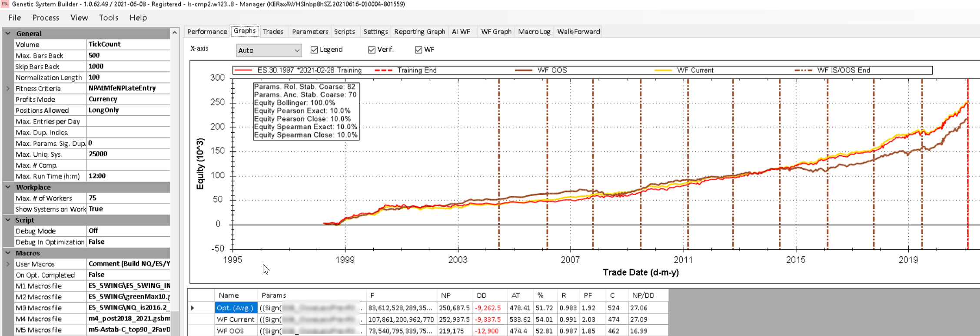The width and height of the screenshot is (980, 336).
Task: Switch to the Performance tab
Action: pos(207,32)
